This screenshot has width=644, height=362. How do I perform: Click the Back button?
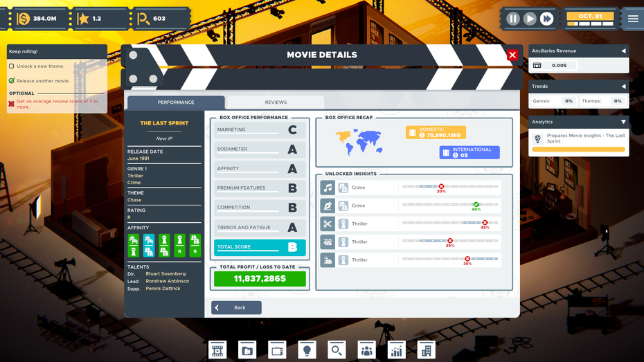click(x=236, y=307)
